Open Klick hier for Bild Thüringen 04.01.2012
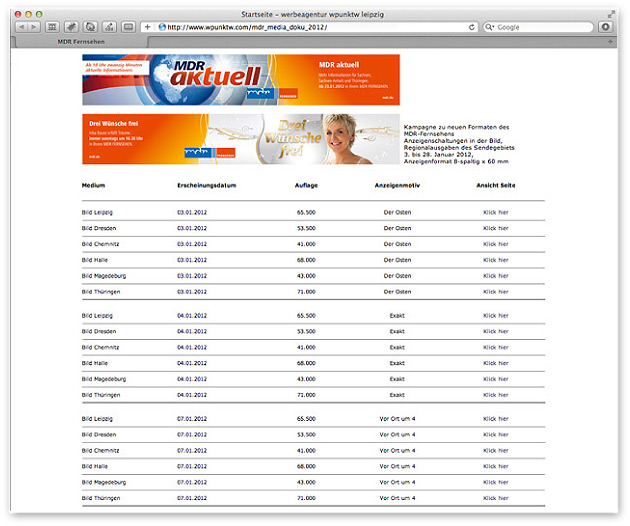630x526 pixels. point(495,395)
